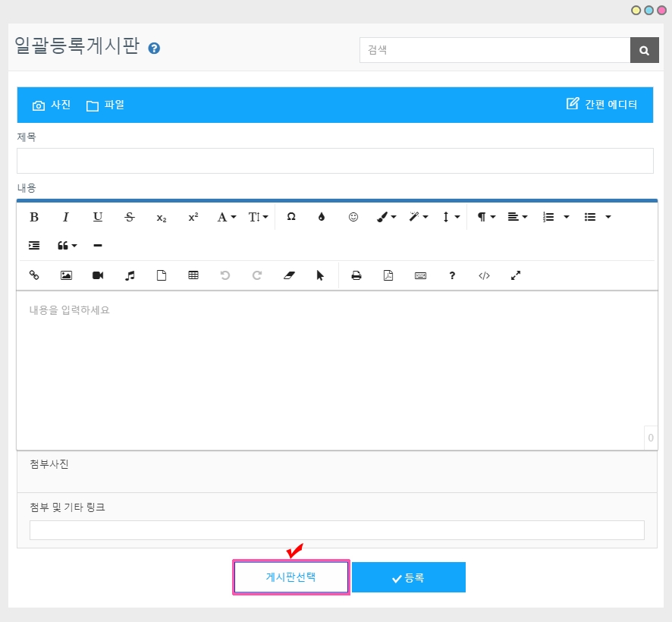672x622 pixels.
Task: Click the 게시판선택 button
Action: coord(290,577)
